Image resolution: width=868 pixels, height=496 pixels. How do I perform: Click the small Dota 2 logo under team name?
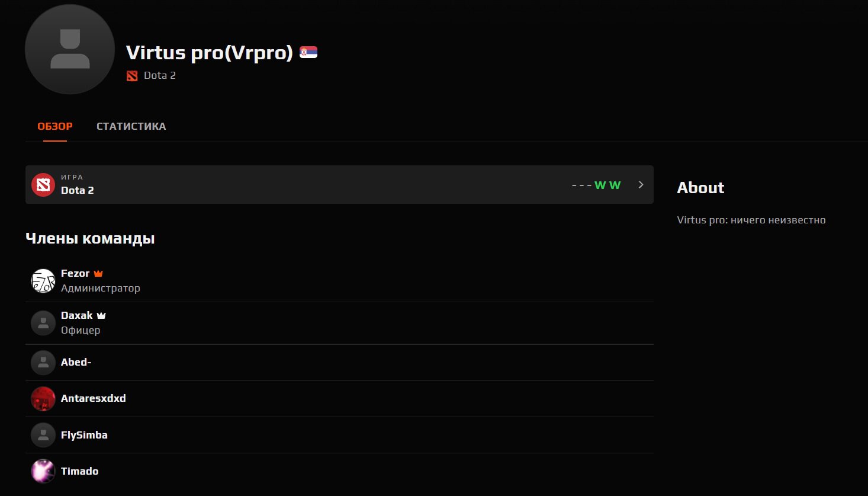tap(132, 76)
